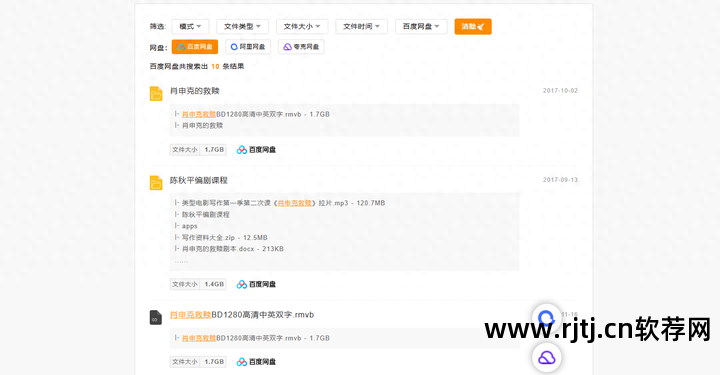Open third result title 肖申克救赎BD1280高清中英双字.rmvb
Viewport: 720px width, 375px height.
click(x=242, y=315)
